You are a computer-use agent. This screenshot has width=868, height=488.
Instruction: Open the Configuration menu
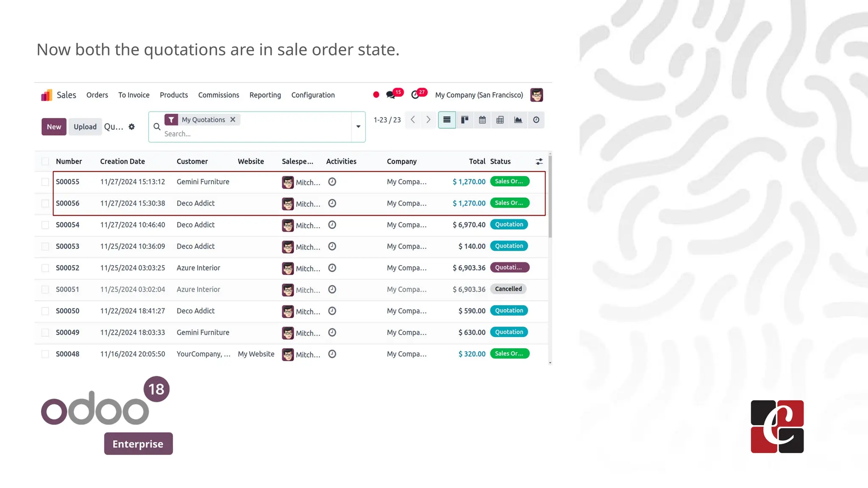pos(313,95)
